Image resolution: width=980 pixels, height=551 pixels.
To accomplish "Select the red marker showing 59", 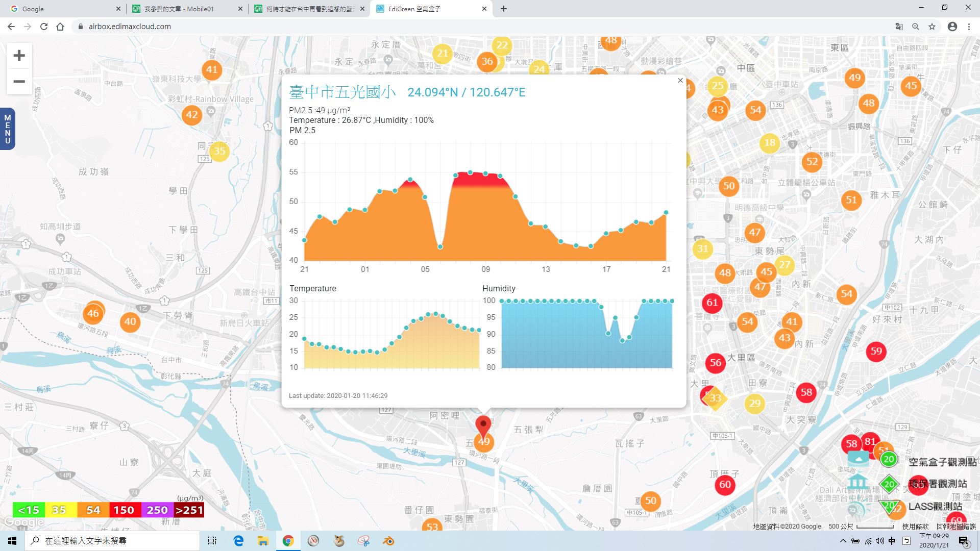I will click(x=876, y=351).
